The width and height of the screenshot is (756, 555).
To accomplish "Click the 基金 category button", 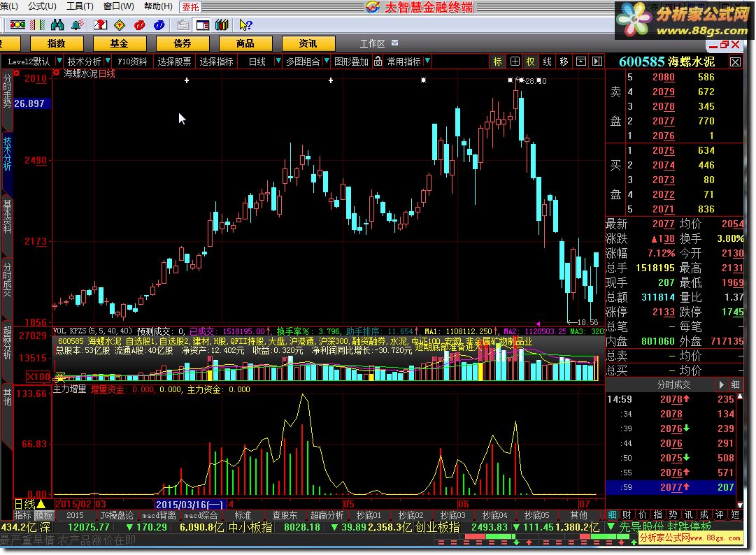I will coord(119,43).
